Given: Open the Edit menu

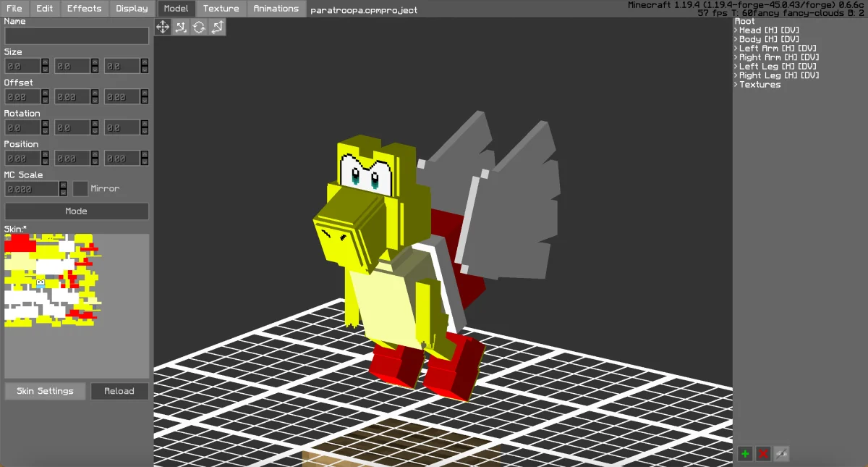Looking at the screenshot, I should 45,9.
